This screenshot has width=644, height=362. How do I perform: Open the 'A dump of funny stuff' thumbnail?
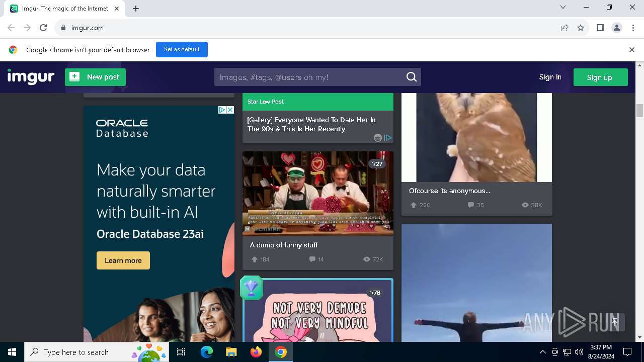318,194
